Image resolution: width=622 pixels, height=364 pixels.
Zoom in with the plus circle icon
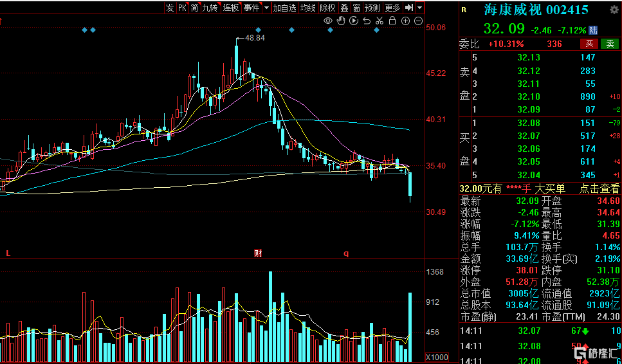(405, 21)
